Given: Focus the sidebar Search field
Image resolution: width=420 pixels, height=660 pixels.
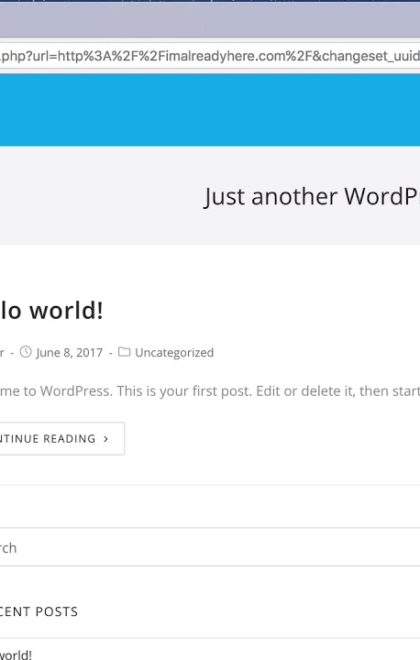Looking at the screenshot, I should (210, 547).
